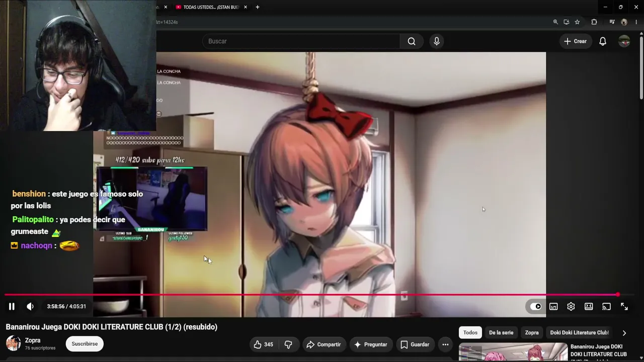Screen dimensions: 644x362
Task: Open browser media controls icon
Action: click(612, 22)
